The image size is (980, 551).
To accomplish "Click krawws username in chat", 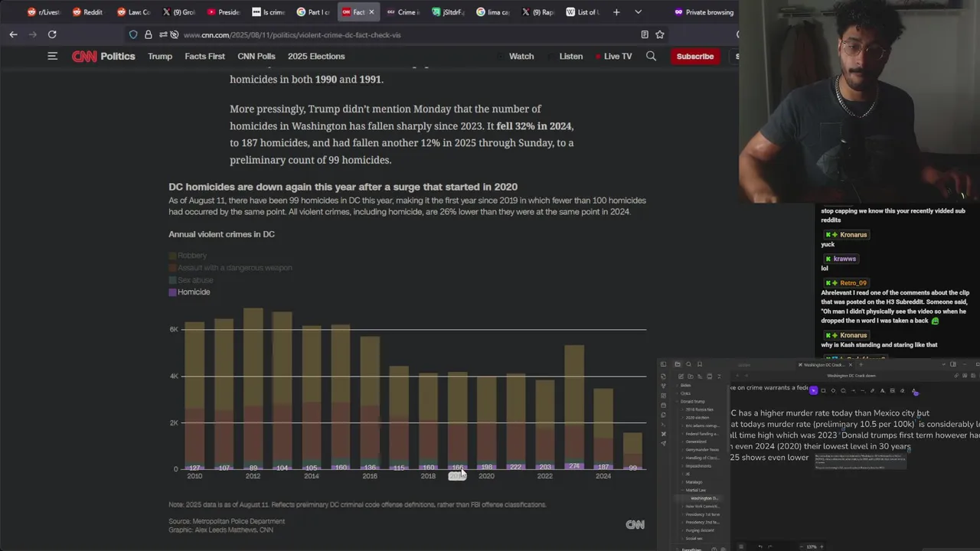I will (844, 259).
